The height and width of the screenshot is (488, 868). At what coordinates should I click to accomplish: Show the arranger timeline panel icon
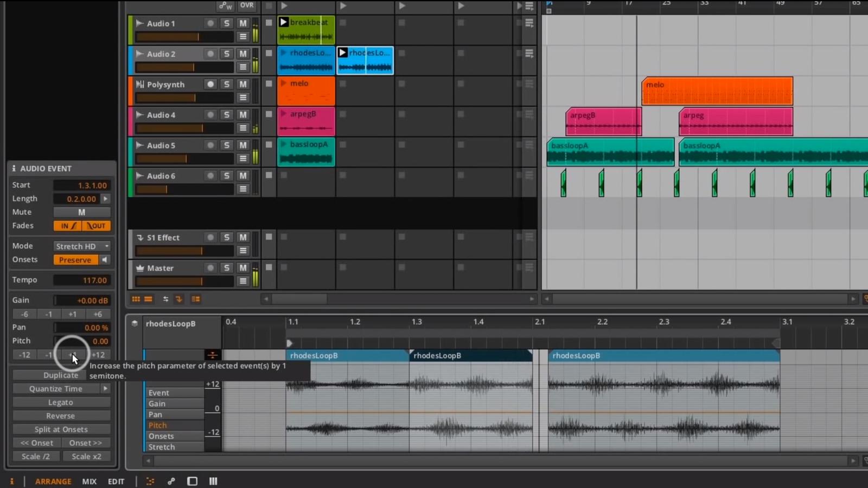click(x=148, y=299)
